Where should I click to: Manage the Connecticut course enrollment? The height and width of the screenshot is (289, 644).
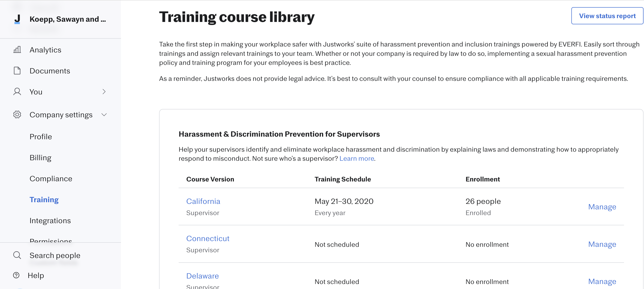point(602,244)
